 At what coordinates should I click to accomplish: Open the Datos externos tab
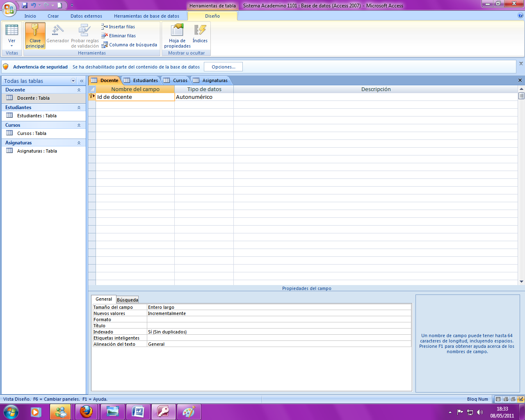(86, 16)
